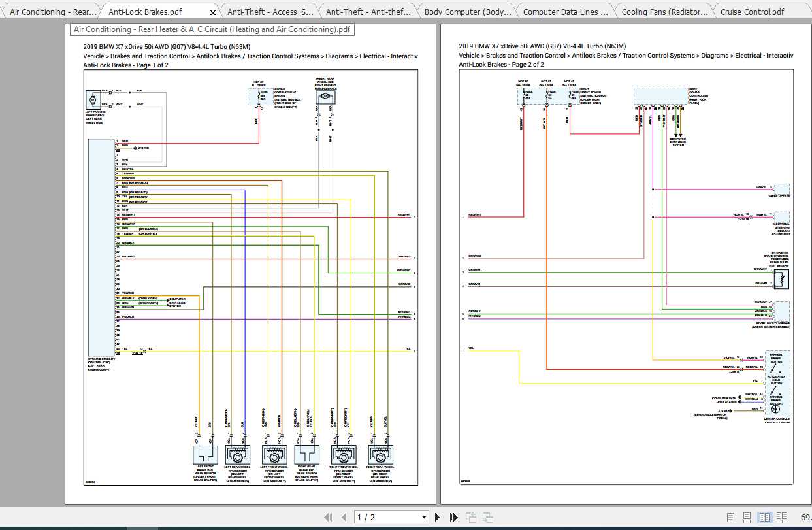Switch to single page view
Screen dimensions: 812x530
click(731, 517)
